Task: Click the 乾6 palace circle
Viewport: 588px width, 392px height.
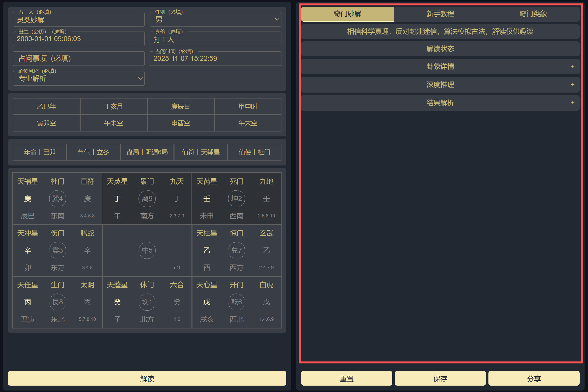Action: pyautogui.click(x=236, y=302)
